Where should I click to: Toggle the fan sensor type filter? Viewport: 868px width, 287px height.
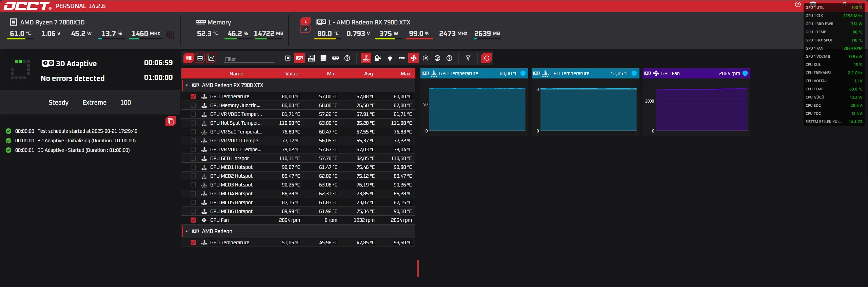(413, 58)
